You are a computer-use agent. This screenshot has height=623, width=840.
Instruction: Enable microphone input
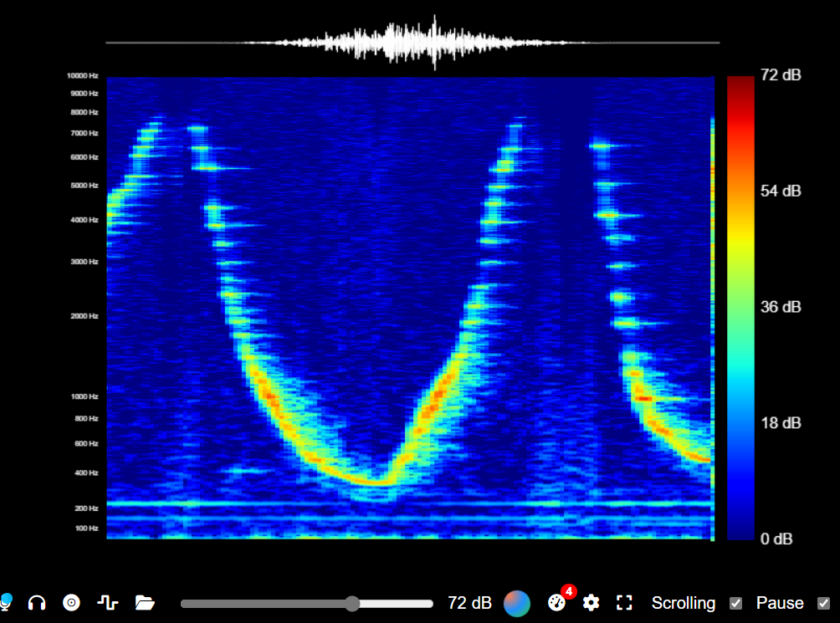pyautogui.click(x=7, y=602)
